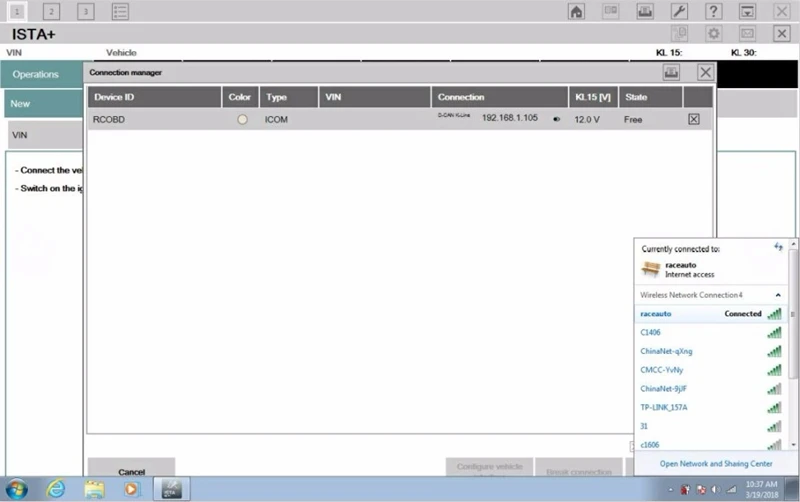Close the ISTA+ session with second-row X
800x502 pixels.
click(782, 34)
